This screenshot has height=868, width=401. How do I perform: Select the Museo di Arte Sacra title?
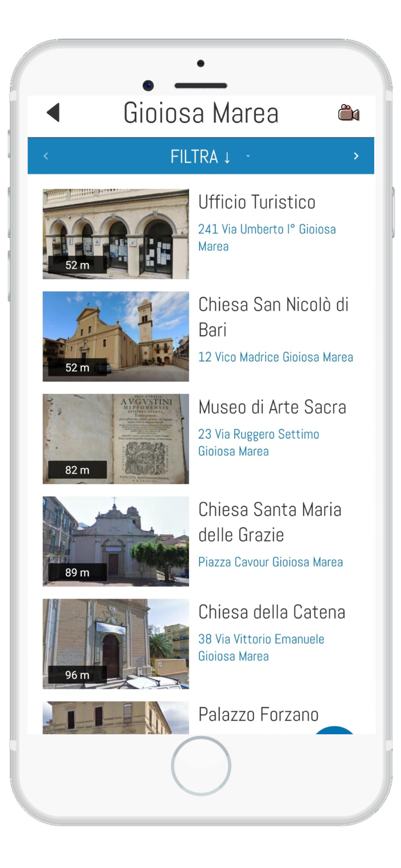coord(272,407)
